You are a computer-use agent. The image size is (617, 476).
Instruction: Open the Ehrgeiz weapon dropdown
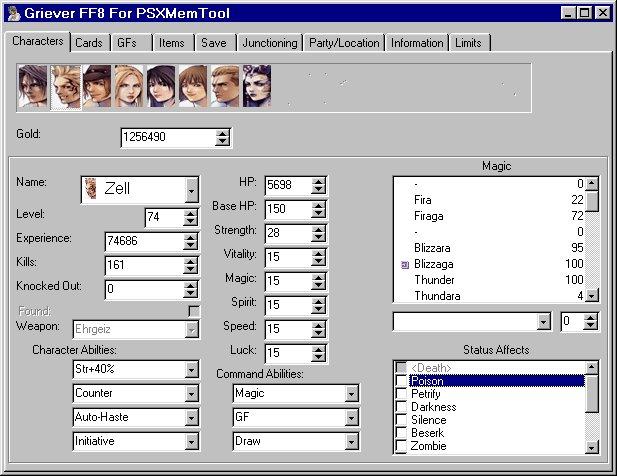(x=191, y=330)
